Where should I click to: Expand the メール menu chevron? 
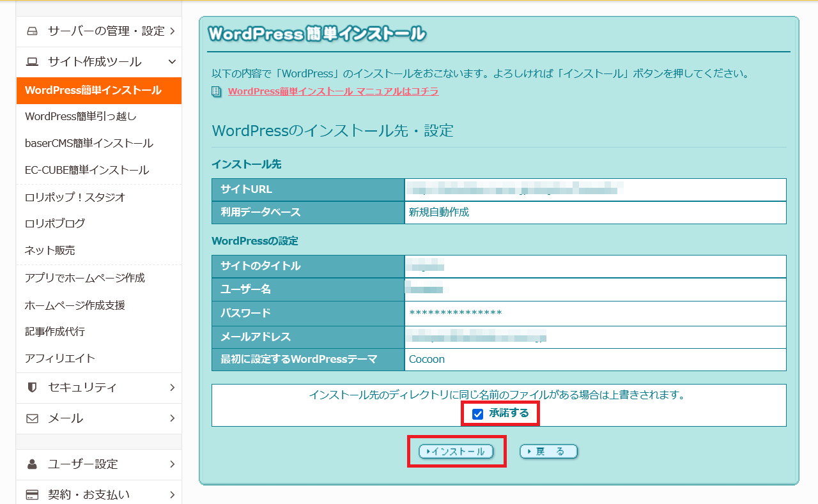(173, 418)
